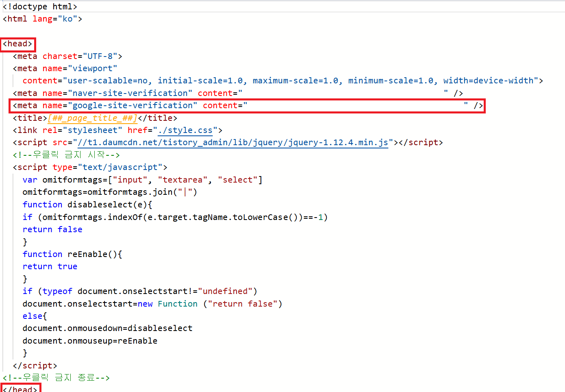565x392 pixels.
Task: Click the opening head tag
Action: tap(18, 44)
